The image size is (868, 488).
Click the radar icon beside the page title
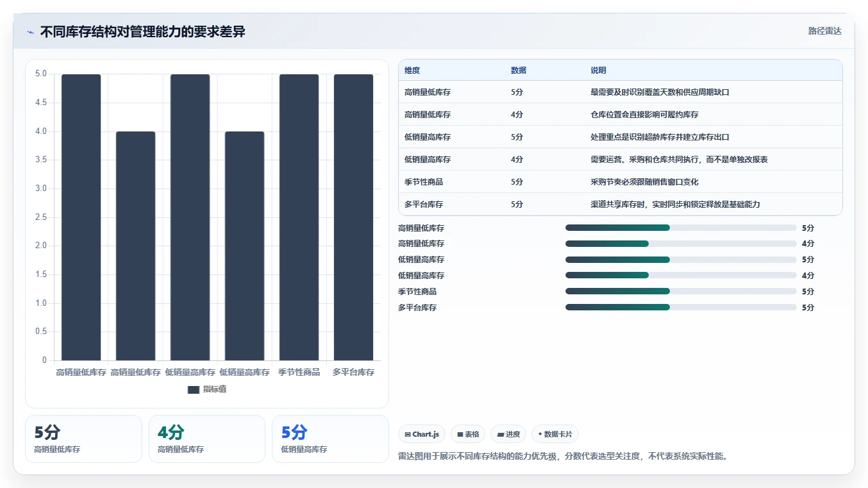coord(30,32)
